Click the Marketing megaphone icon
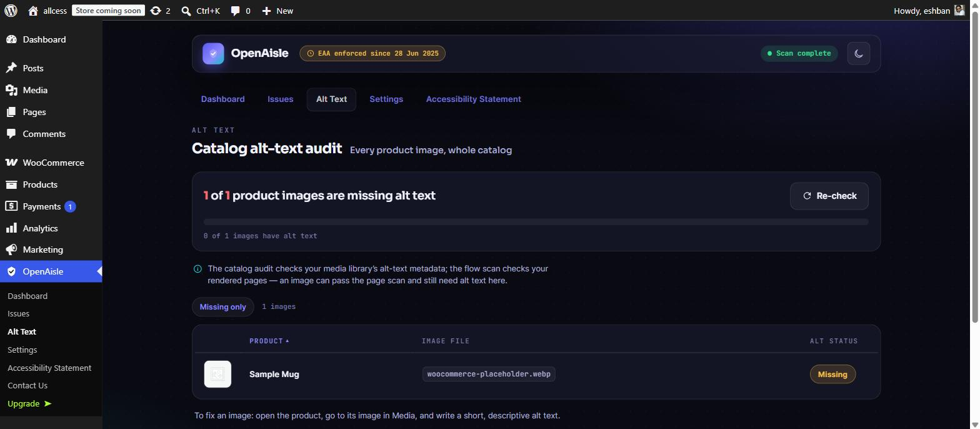The width and height of the screenshot is (980, 429). tap(11, 250)
